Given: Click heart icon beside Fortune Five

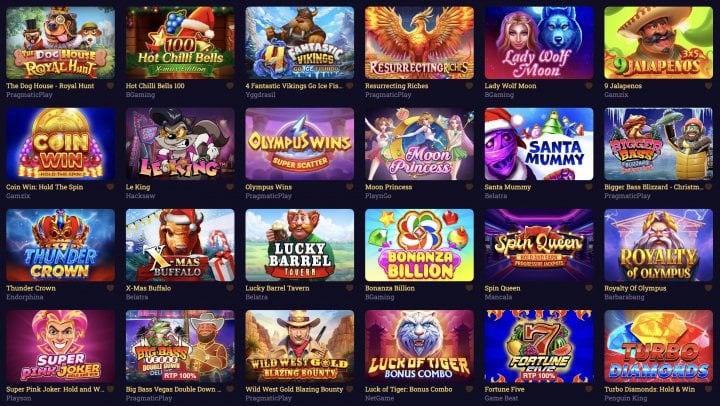Looking at the screenshot, I should (x=589, y=389).
